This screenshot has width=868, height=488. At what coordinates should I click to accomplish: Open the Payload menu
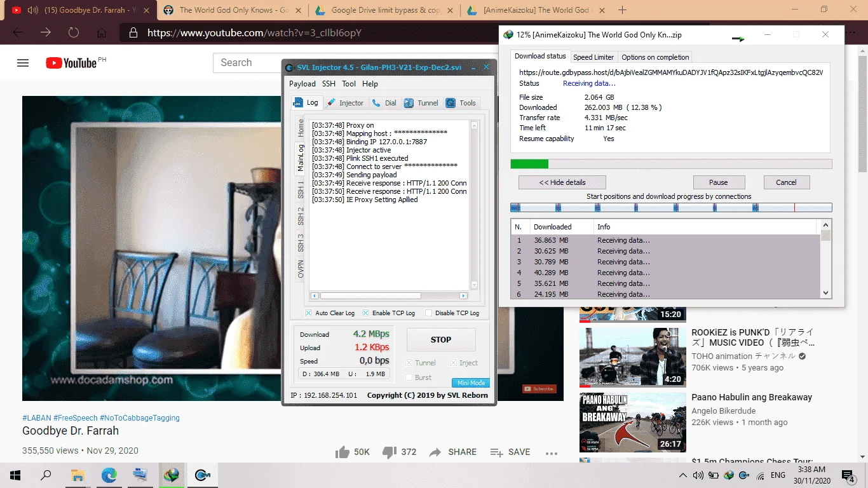(302, 84)
